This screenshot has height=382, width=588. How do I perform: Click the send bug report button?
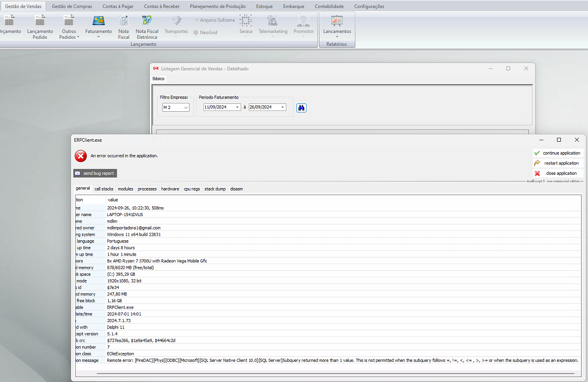95,173
